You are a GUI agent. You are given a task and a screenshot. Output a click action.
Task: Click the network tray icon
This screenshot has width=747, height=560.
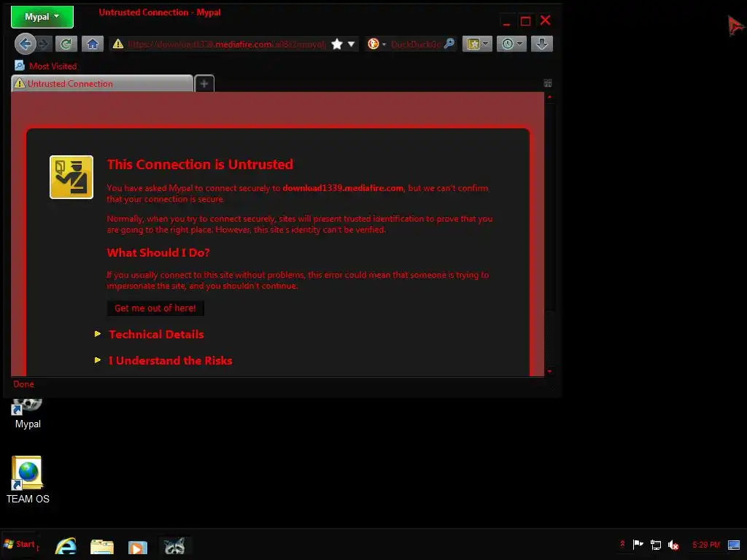coord(656,545)
